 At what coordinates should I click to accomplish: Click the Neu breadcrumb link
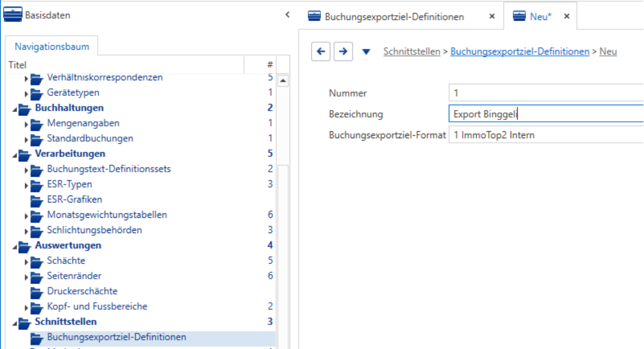tap(608, 52)
